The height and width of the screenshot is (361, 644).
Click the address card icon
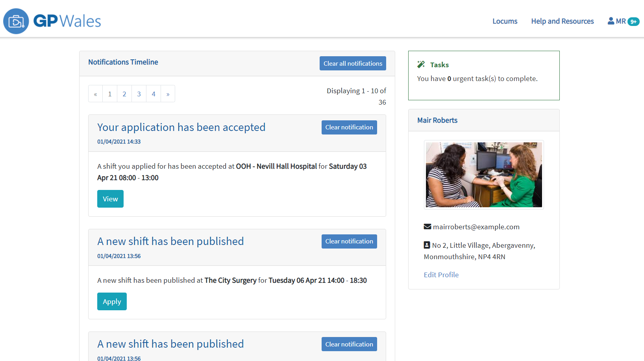pyautogui.click(x=427, y=245)
